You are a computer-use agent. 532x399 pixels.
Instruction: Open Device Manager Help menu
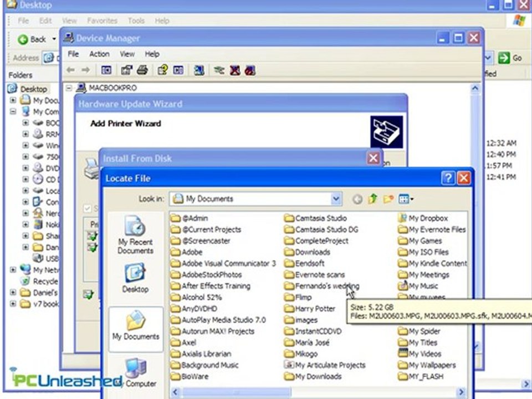tap(152, 54)
